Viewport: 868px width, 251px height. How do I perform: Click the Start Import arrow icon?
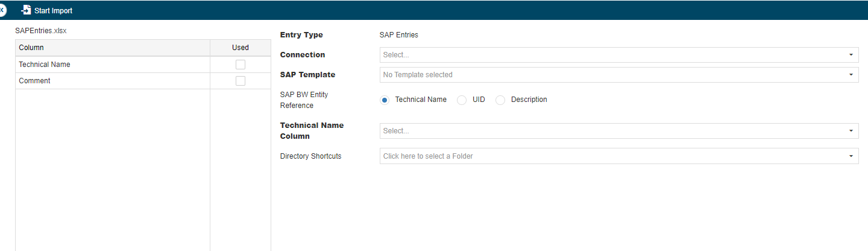pos(26,10)
